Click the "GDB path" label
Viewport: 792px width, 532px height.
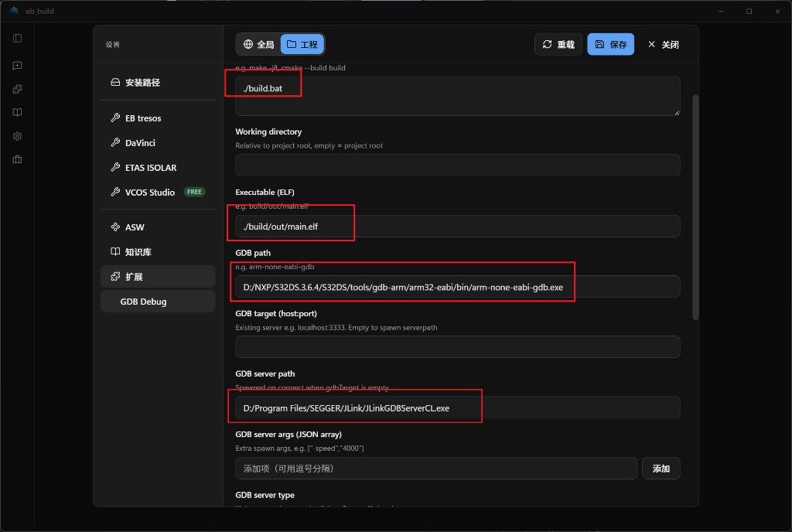pyautogui.click(x=253, y=253)
